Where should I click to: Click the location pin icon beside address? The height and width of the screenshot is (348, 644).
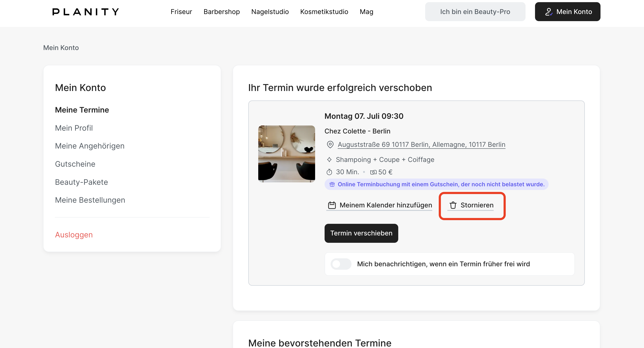(330, 145)
